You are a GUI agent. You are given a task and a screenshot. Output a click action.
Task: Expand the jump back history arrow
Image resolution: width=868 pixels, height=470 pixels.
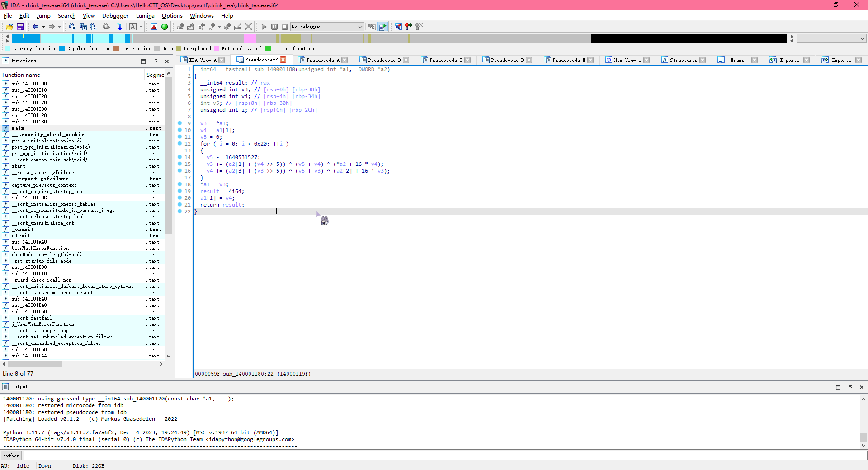[x=43, y=27]
